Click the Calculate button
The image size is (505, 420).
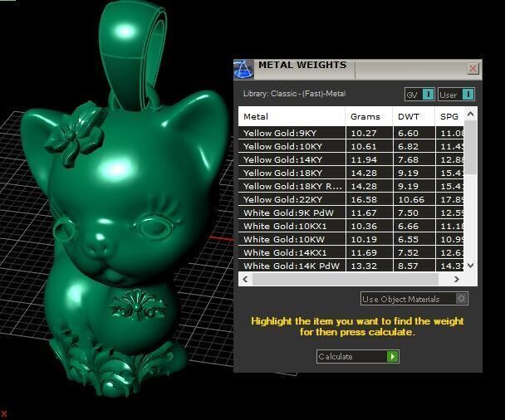(358, 357)
